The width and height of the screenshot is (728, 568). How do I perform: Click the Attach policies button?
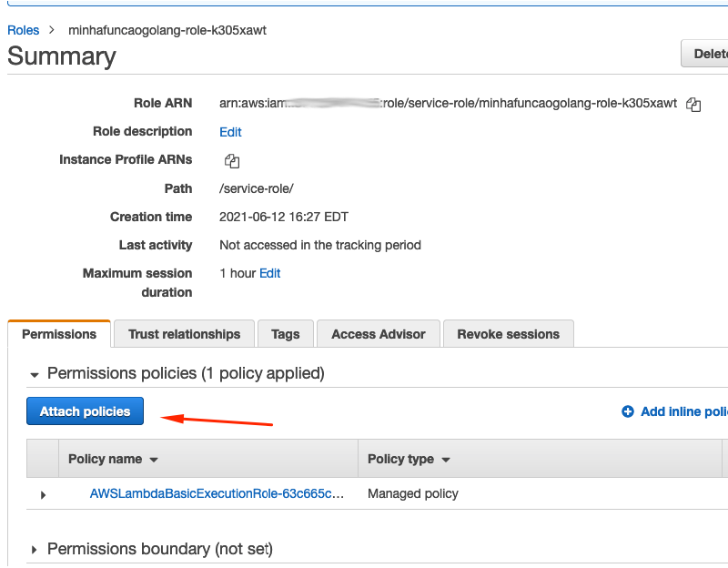[85, 411]
